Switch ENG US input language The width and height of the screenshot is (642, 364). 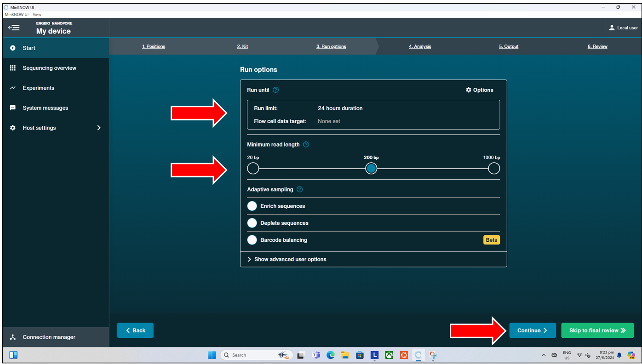pos(567,355)
